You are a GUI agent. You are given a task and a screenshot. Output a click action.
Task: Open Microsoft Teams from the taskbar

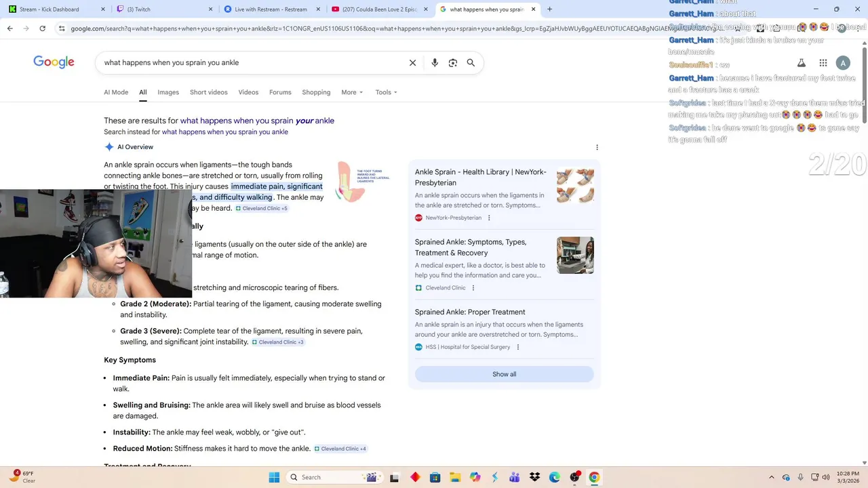click(515, 477)
